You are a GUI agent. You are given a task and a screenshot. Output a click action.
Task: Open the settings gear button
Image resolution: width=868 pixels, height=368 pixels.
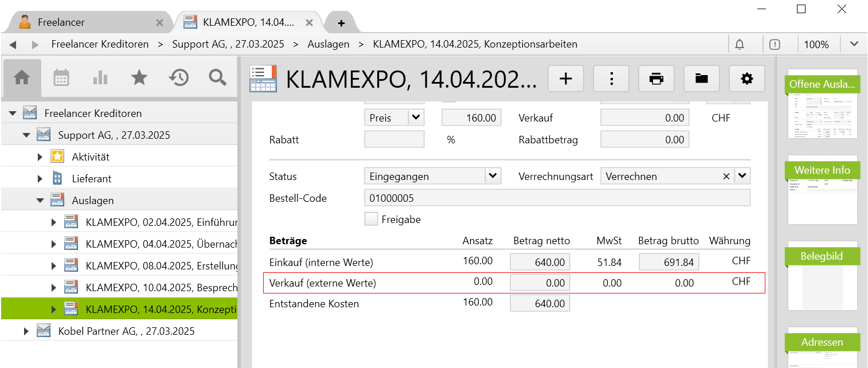[x=746, y=79]
